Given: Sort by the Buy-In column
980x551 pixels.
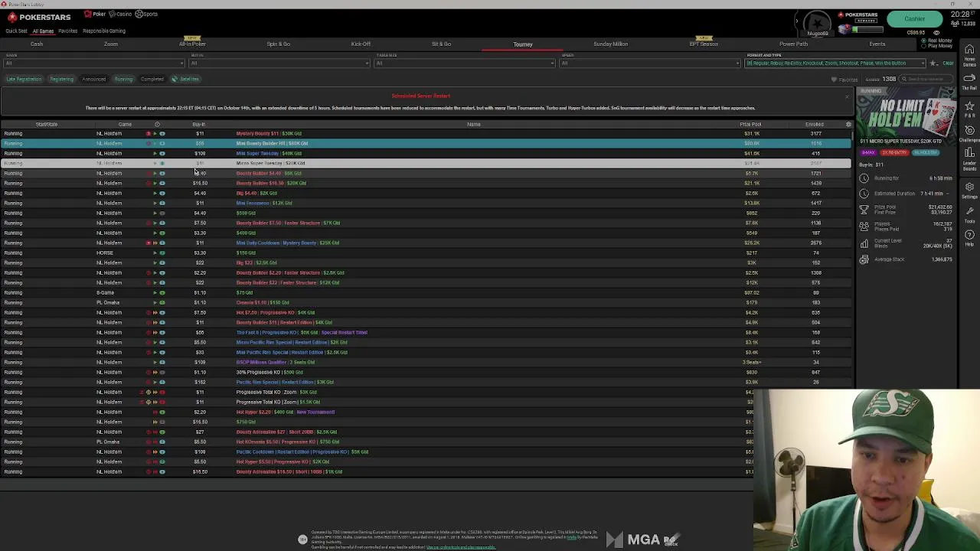Looking at the screenshot, I should pos(199,124).
